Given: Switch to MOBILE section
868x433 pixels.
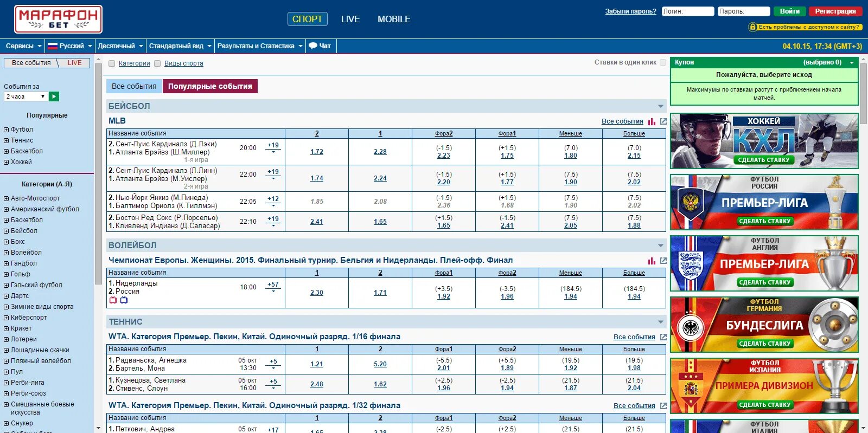Looking at the screenshot, I should tap(394, 19).
